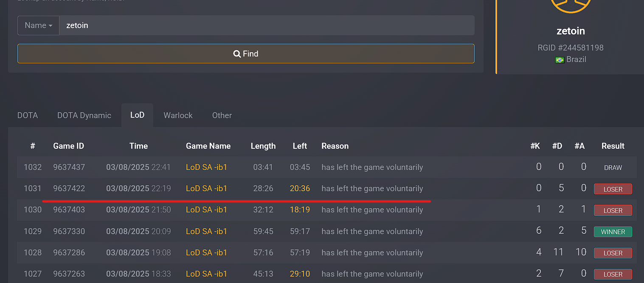Click the Brazil flag icon

(x=560, y=60)
